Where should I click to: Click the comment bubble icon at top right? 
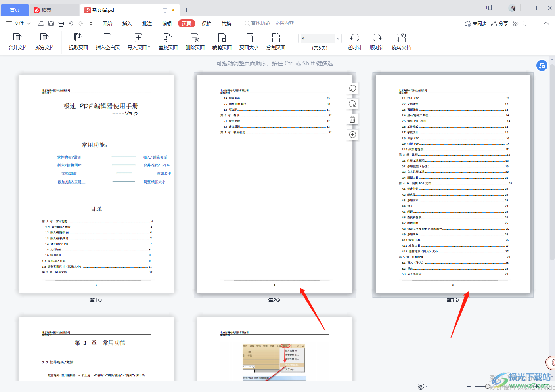[526, 23]
